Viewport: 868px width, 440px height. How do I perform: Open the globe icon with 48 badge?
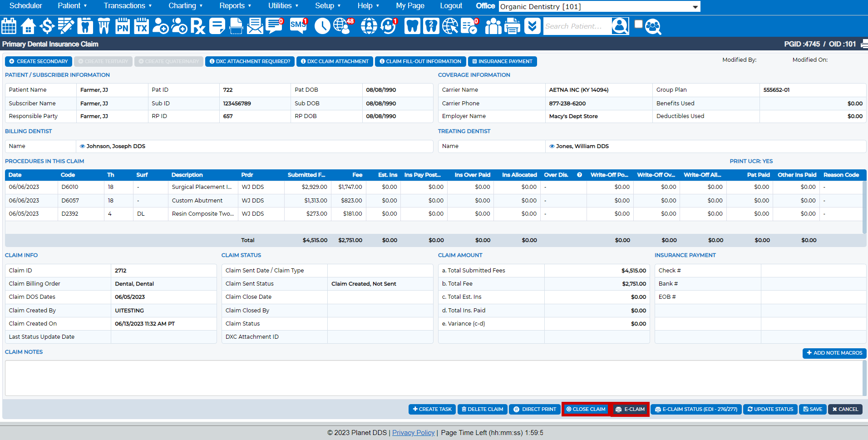pos(343,26)
